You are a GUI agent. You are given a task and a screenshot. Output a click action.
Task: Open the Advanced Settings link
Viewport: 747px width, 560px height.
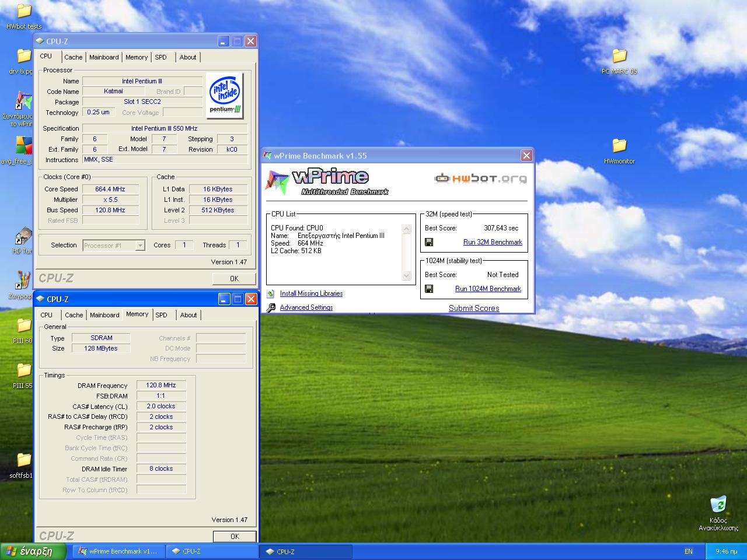306,307
